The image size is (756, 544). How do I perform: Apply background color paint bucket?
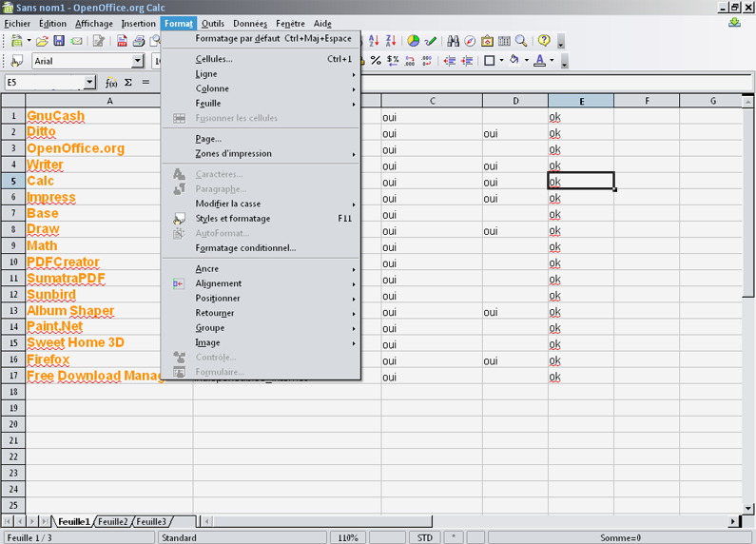514,60
